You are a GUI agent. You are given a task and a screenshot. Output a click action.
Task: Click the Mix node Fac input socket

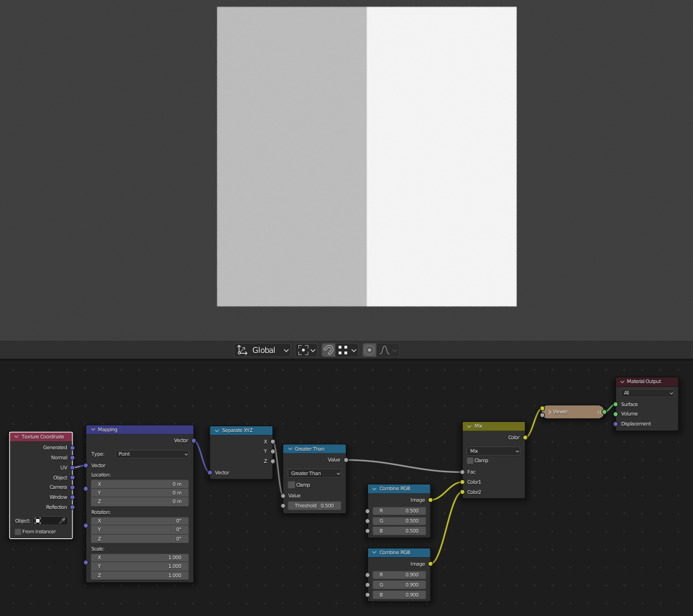coord(463,472)
